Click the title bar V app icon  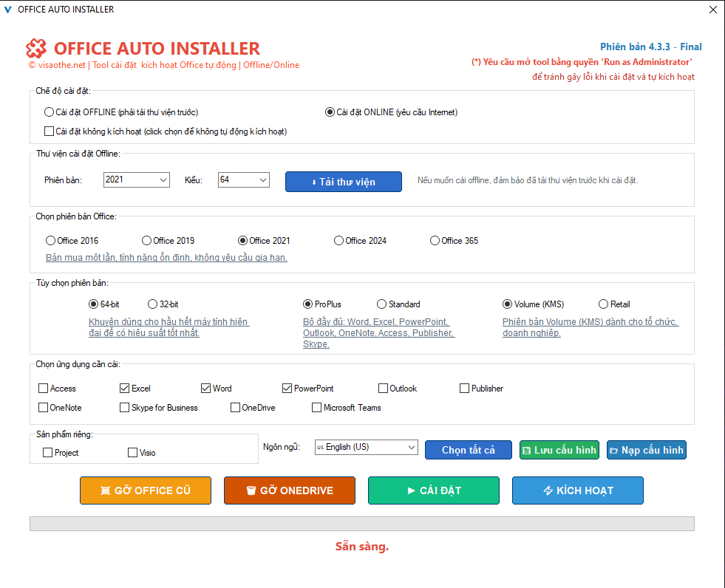[8, 10]
